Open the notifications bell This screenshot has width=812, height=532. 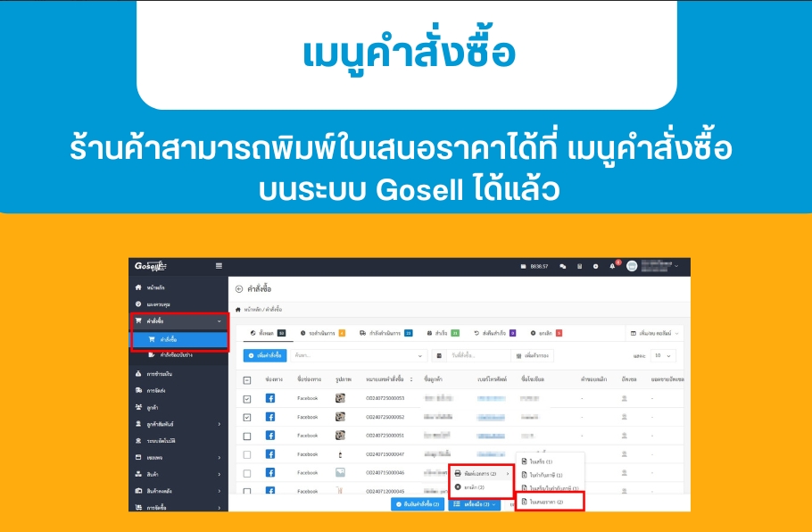[612, 266]
